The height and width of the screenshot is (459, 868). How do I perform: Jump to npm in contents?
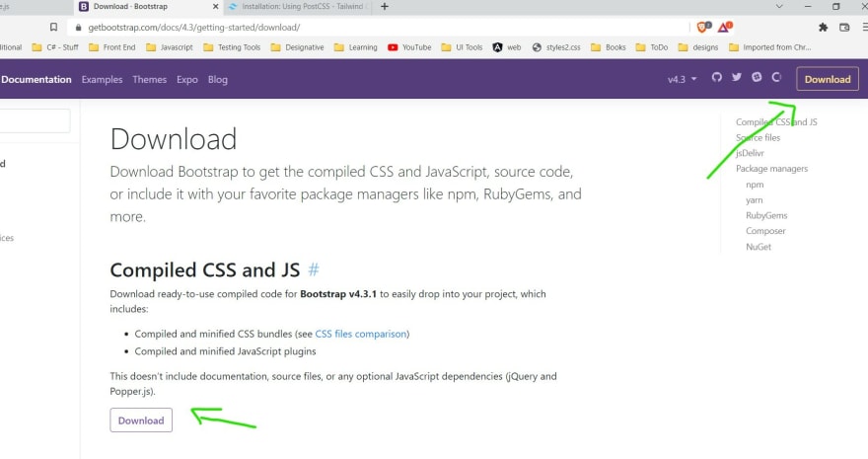coord(755,185)
